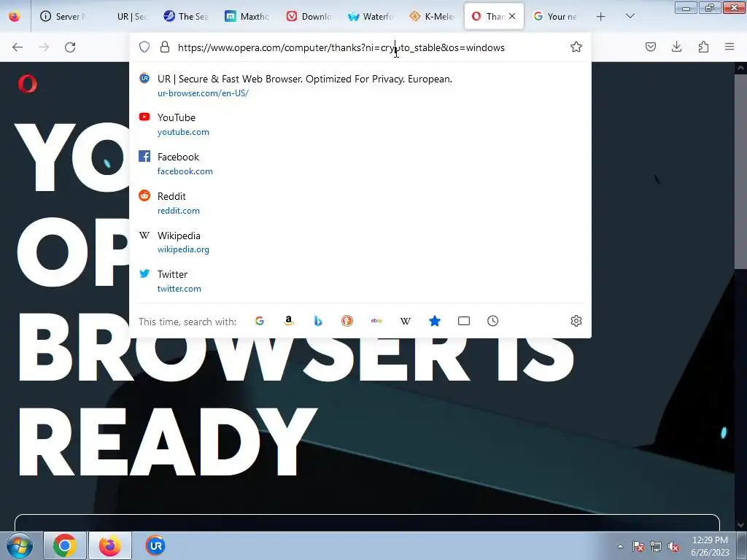747x560 pixels.
Task: Select the Twitter suggestion
Action: [x=360, y=281]
